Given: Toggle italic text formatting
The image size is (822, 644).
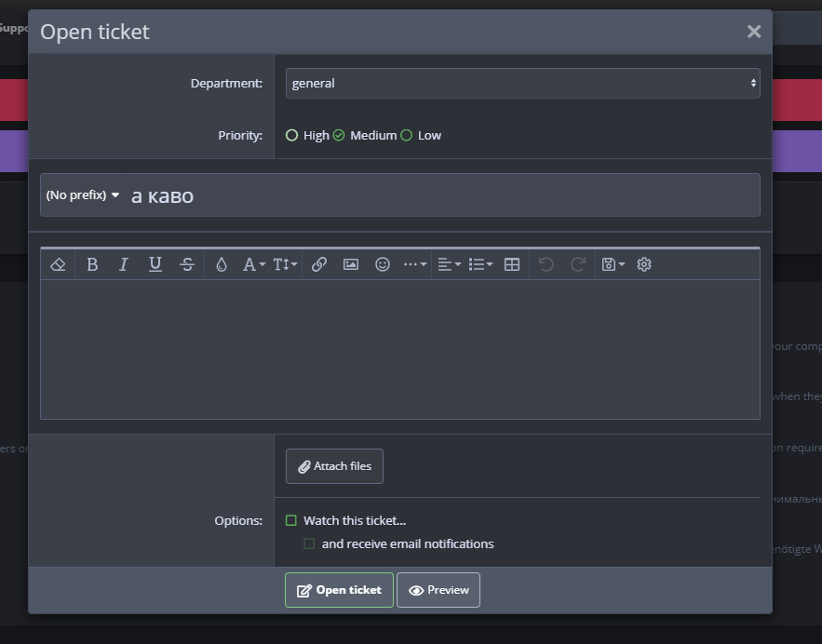Looking at the screenshot, I should click(x=124, y=264).
